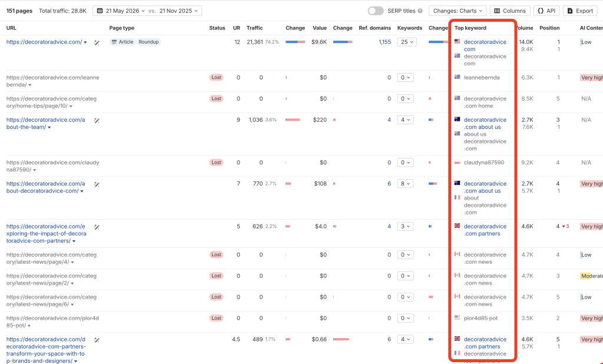Sort by the Traffic column header

(254, 28)
